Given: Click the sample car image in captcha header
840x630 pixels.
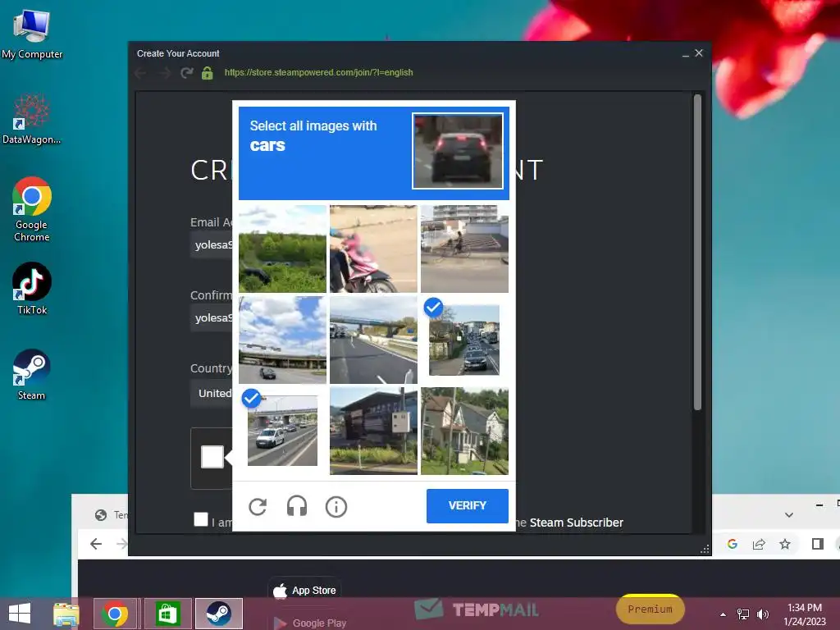Looking at the screenshot, I should tap(458, 151).
